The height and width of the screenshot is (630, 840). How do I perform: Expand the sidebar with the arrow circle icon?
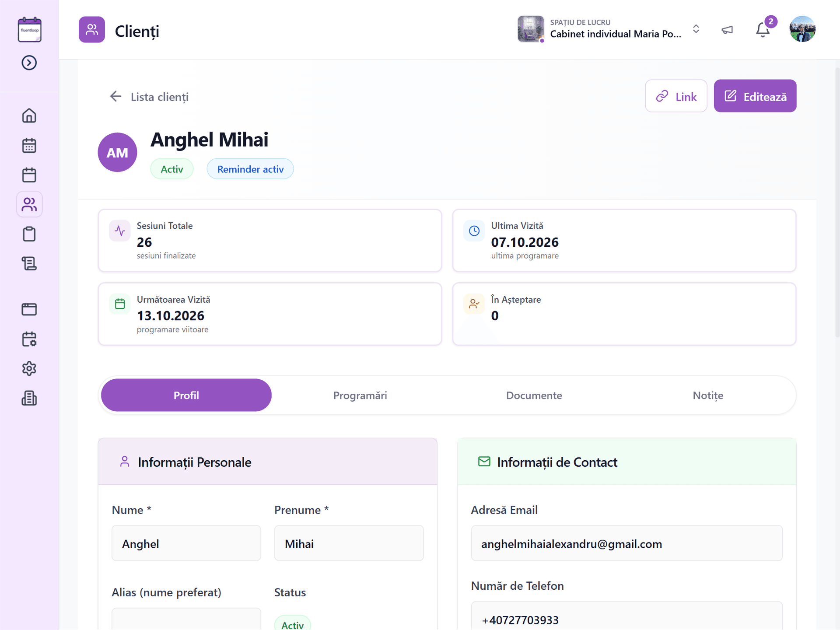[x=29, y=63]
